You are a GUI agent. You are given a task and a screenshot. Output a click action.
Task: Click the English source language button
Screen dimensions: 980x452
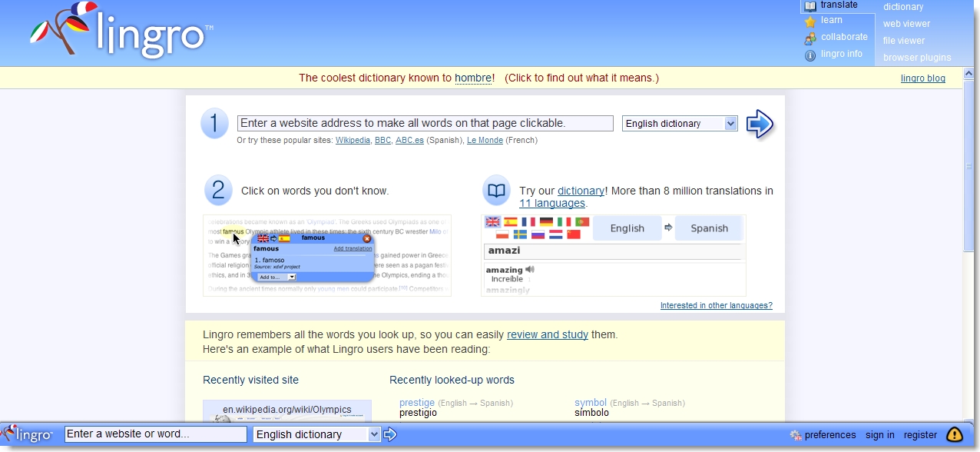point(627,228)
